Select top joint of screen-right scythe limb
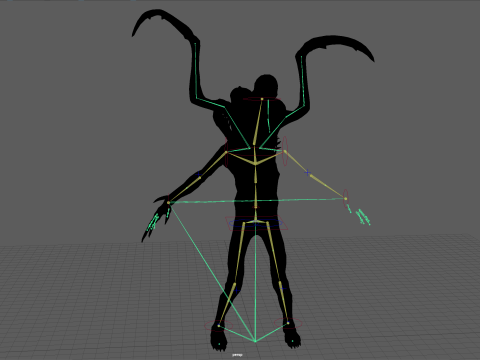 point(302,56)
